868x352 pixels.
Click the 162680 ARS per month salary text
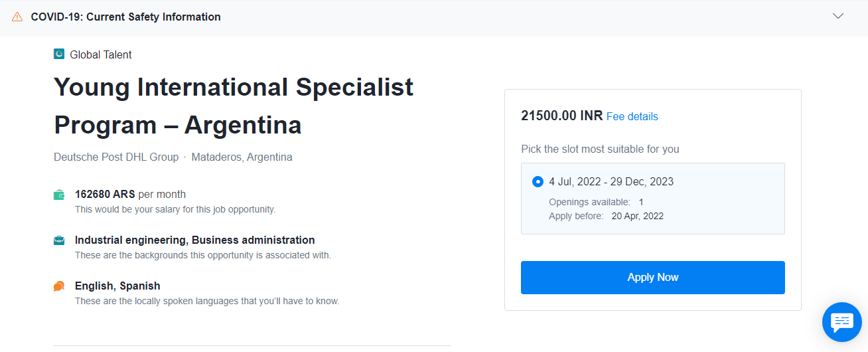click(x=130, y=195)
